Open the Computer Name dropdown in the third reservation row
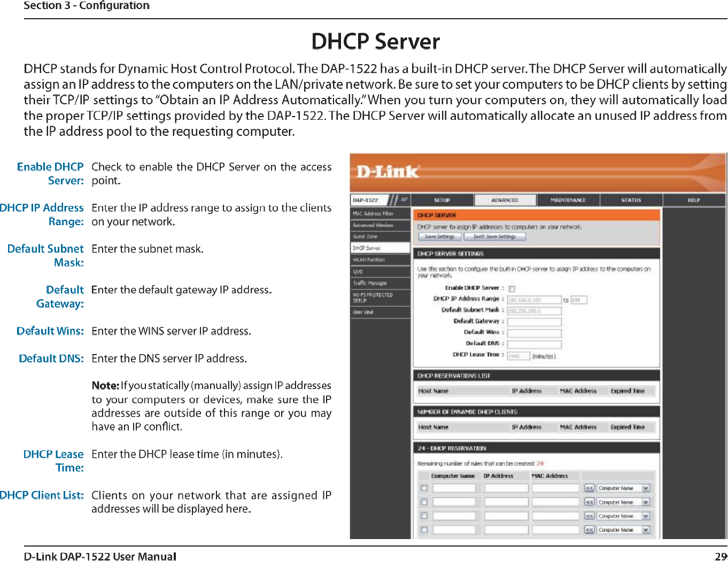 coord(623,516)
